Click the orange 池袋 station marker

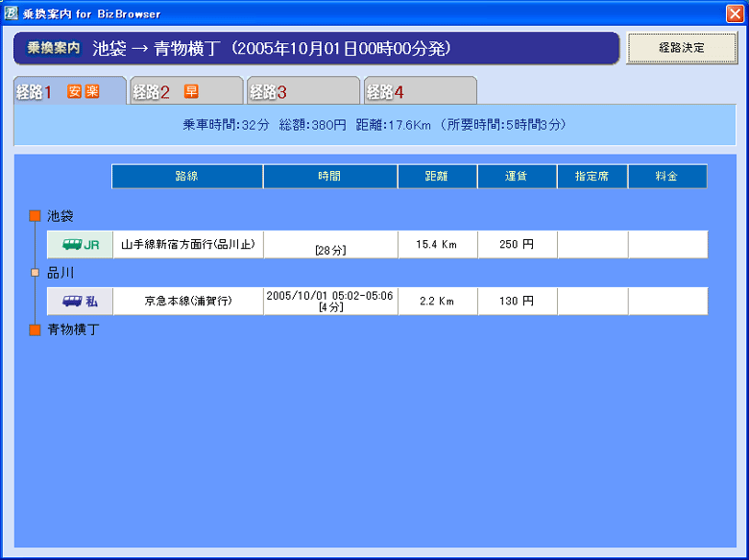tap(35, 216)
